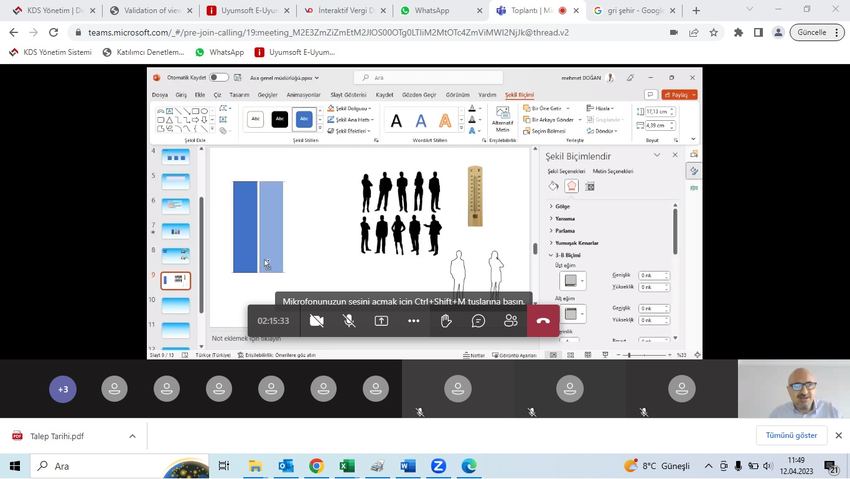Choose the black Abc shape style
The width and height of the screenshot is (850, 479).
click(280, 119)
